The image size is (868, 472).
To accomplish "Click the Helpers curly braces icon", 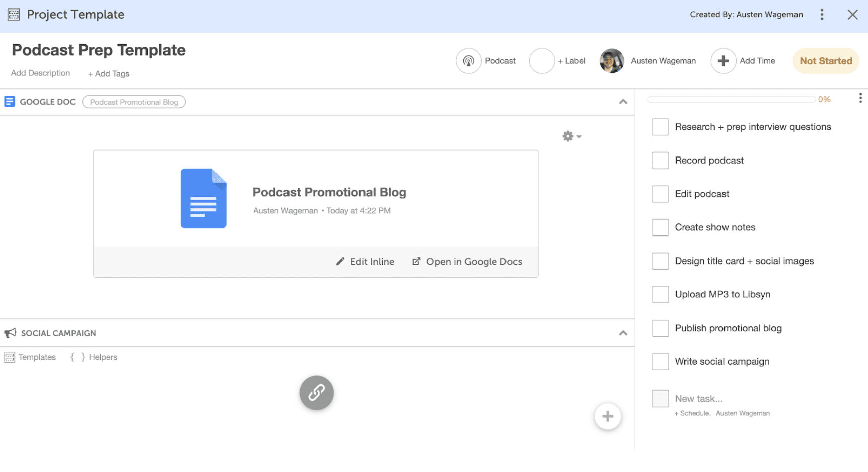I will point(78,357).
